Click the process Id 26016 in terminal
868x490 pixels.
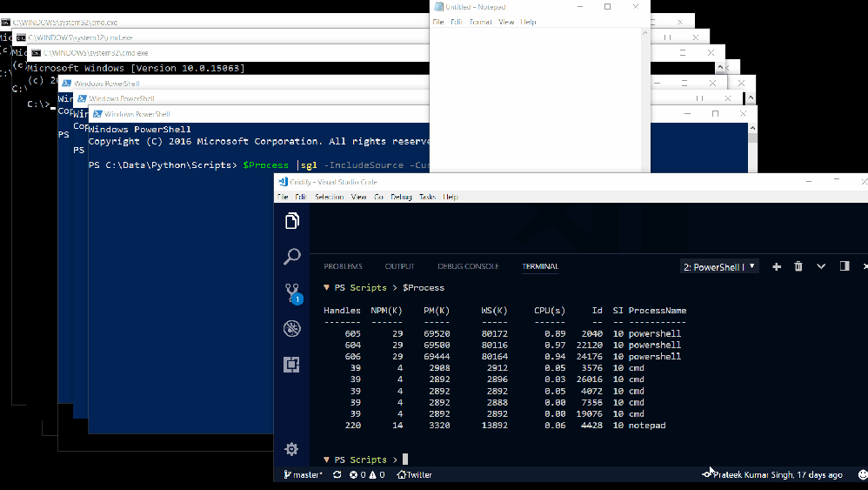coord(590,379)
